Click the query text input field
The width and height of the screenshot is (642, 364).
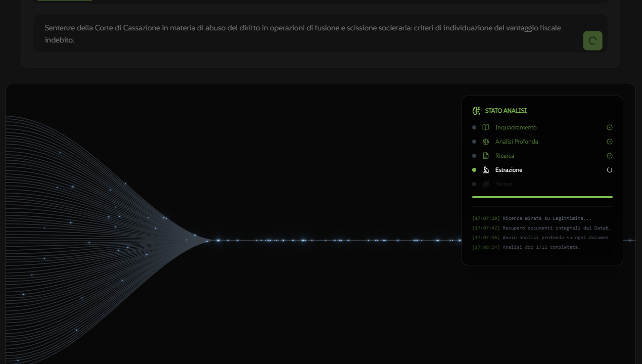click(303, 34)
